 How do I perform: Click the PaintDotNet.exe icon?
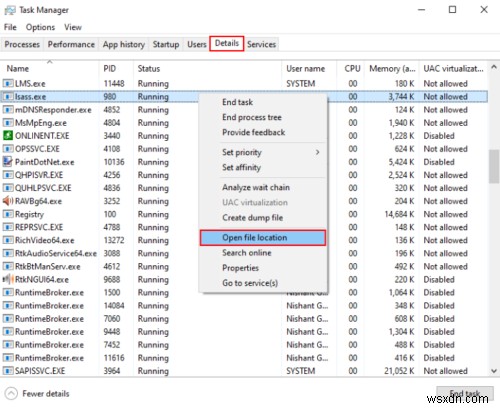pos(8,162)
